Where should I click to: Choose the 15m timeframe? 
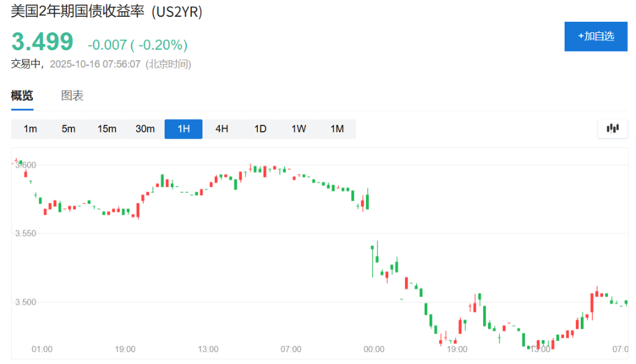click(107, 129)
